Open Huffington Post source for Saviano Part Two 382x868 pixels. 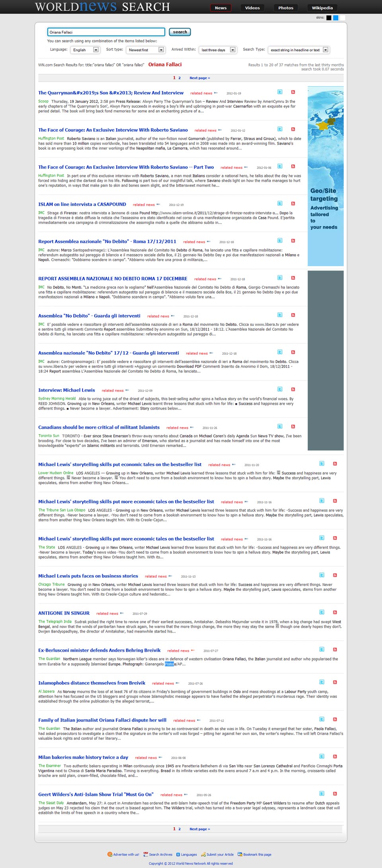[x=51, y=175]
